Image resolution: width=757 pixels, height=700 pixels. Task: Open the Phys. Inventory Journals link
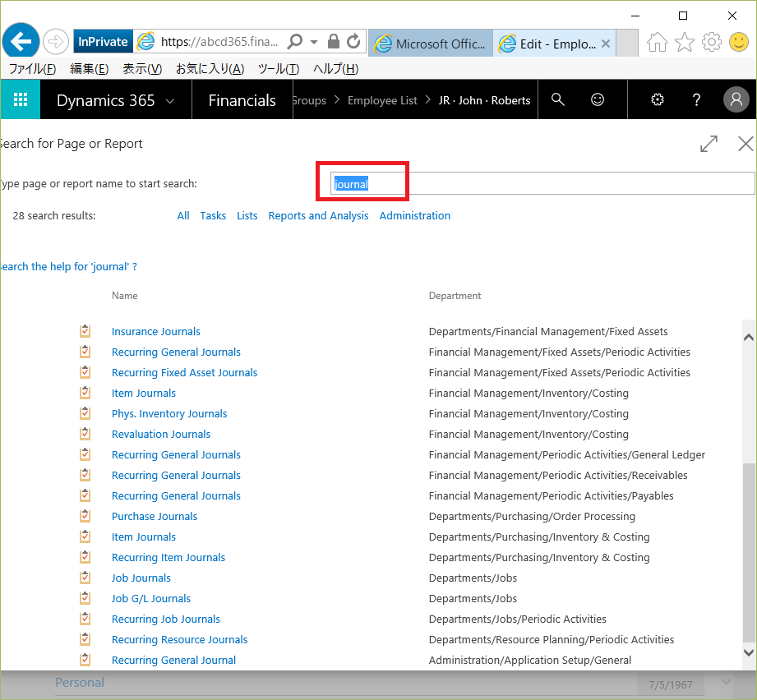169,413
